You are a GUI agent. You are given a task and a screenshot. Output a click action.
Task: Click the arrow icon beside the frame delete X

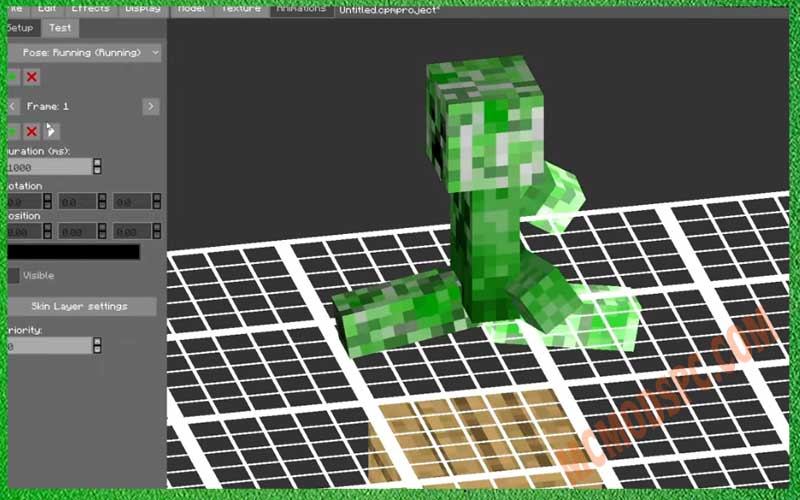[52, 132]
